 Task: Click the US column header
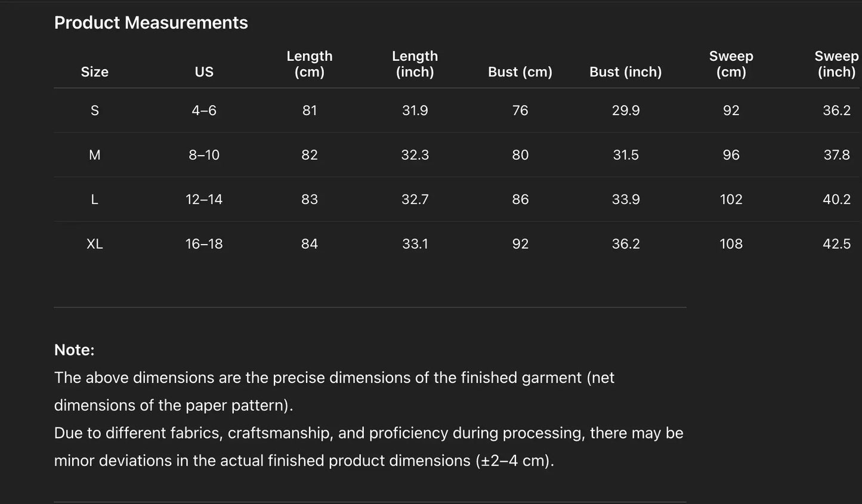[204, 72]
